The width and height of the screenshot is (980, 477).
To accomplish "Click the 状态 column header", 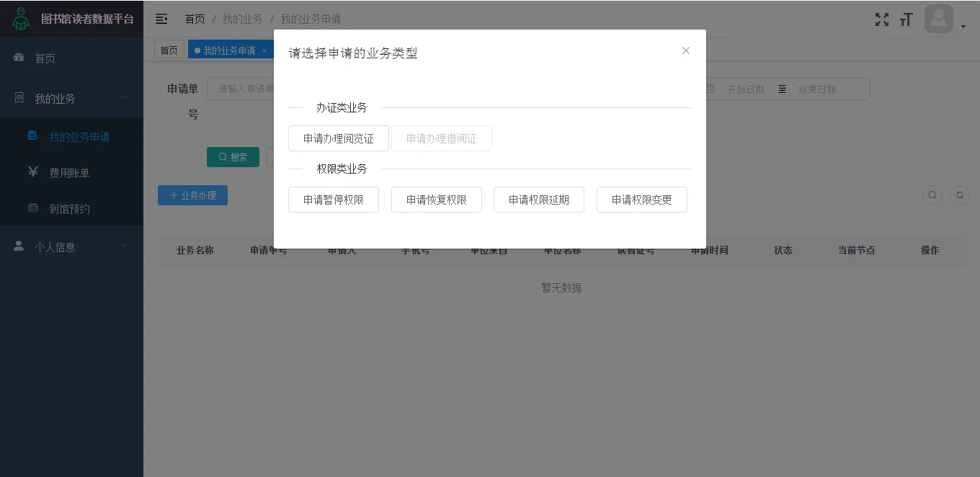I will coord(783,250).
